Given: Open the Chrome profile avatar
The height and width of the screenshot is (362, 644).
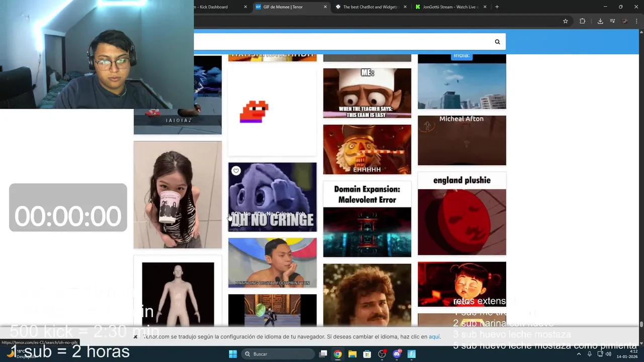Looking at the screenshot, I should tap(625, 21).
